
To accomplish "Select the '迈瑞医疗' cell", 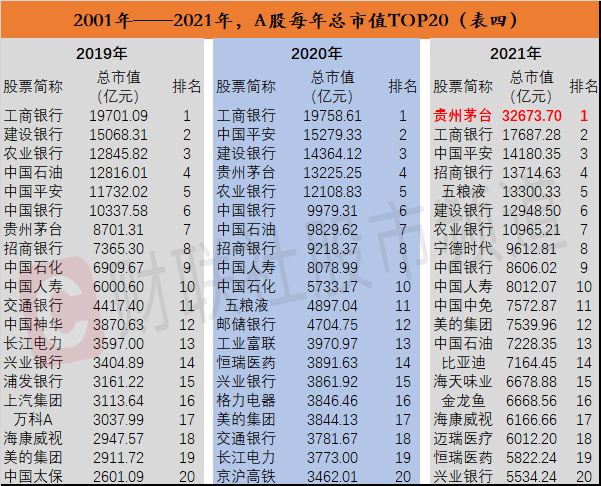I will 463,438.
